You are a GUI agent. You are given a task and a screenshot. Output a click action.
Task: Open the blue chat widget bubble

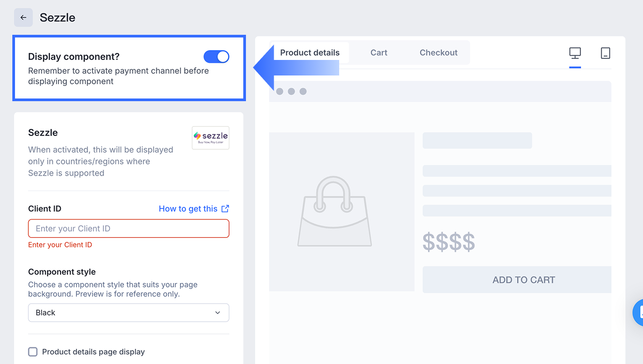[639, 313]
